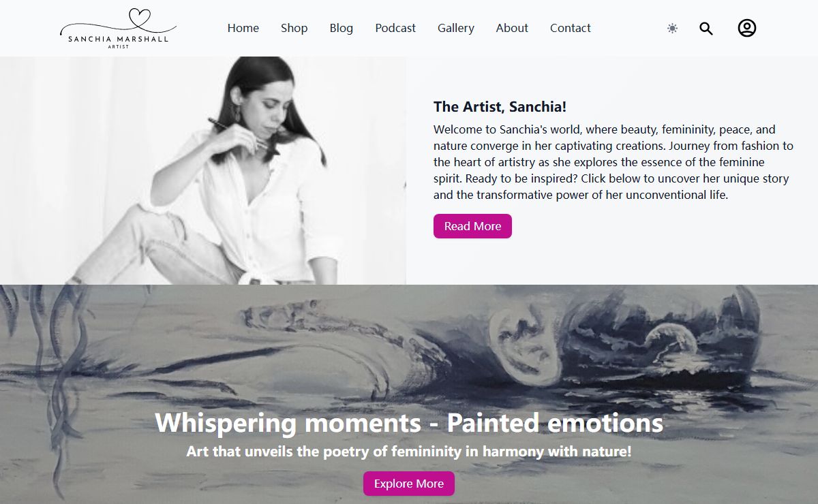Click the Sanchia Marshall Artist logo
This screenshot has height=504, width=818.
click(118, 28)
